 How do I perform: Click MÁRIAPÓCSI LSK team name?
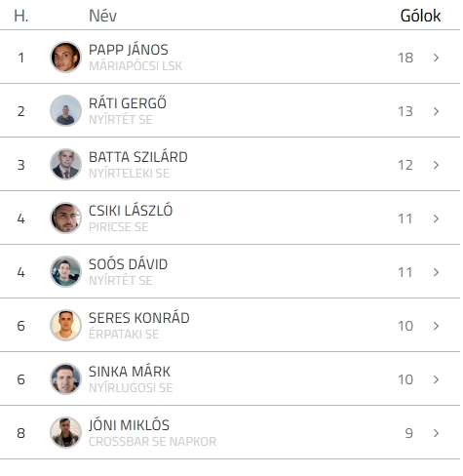(x=135, y=66)
